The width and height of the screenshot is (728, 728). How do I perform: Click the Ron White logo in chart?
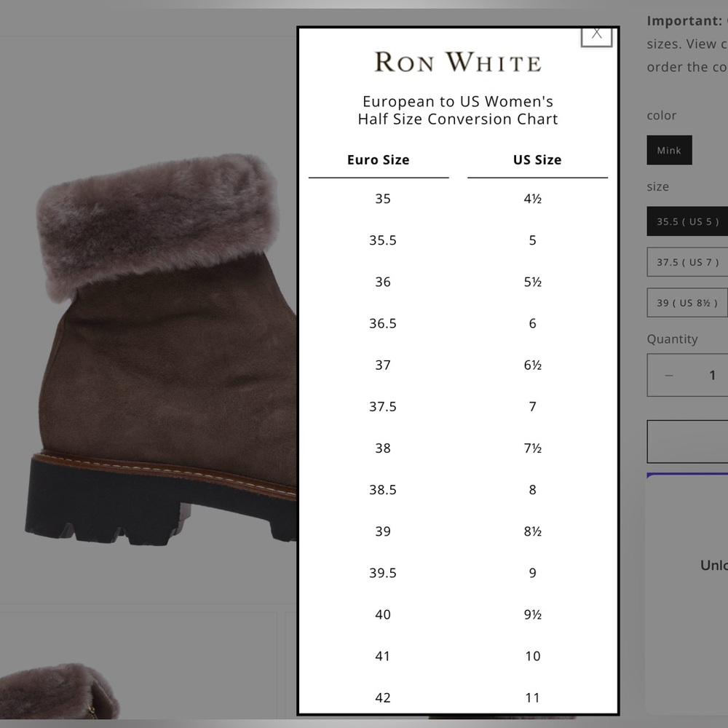tap(458, 62)
